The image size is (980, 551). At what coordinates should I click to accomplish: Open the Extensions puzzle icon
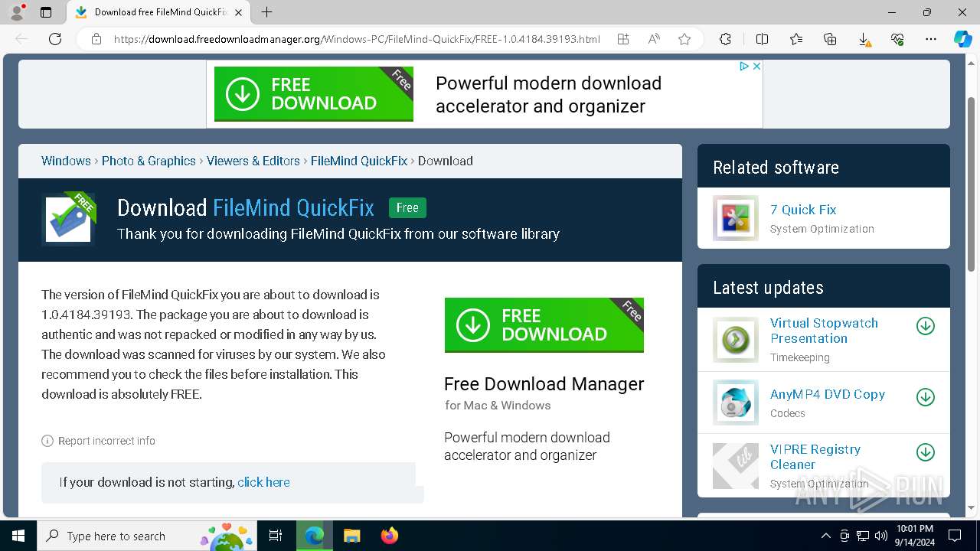pos(725,39)
